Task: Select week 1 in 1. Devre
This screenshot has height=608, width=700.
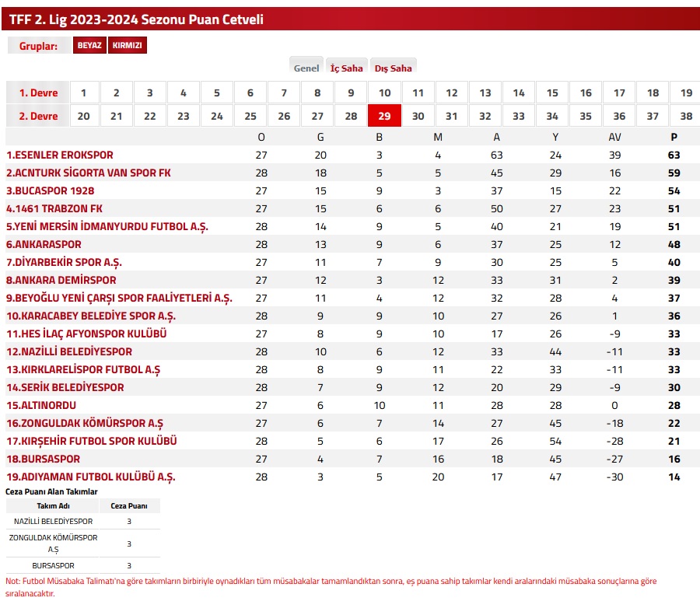Action: click(83, 93)
